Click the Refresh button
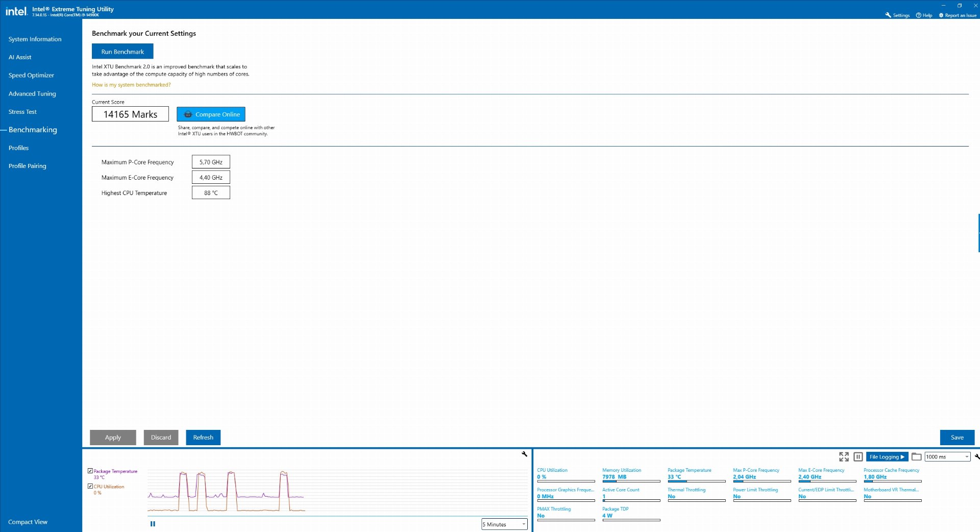The image size is (980, 532). (x=203, y=438)
